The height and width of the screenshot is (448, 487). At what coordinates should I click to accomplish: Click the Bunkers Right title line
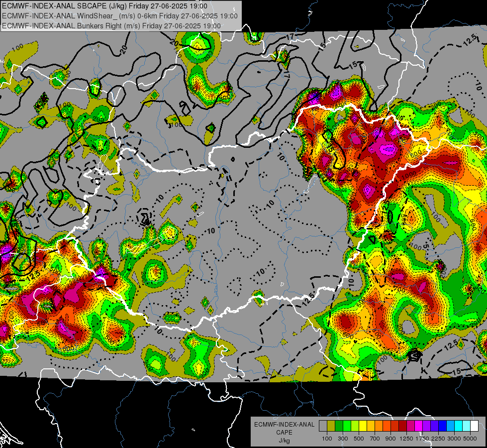[x=111, y=26]
